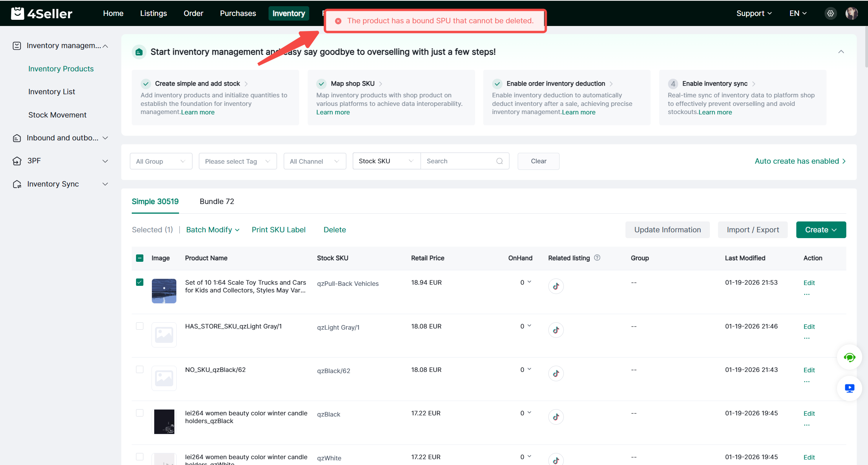Viewport: 868px width, 465px height.
Task: Uncheck the toy trucks product checkbox
Action: point(140,282)
